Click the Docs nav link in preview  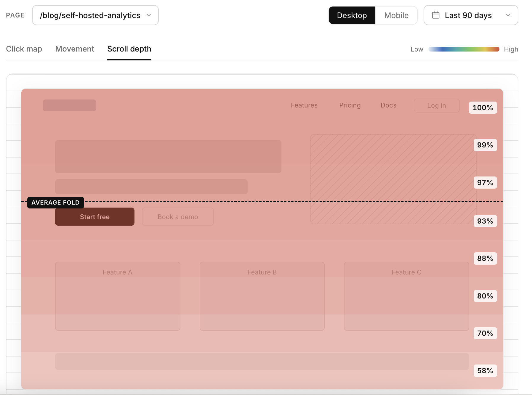click(x=388, y=105)
